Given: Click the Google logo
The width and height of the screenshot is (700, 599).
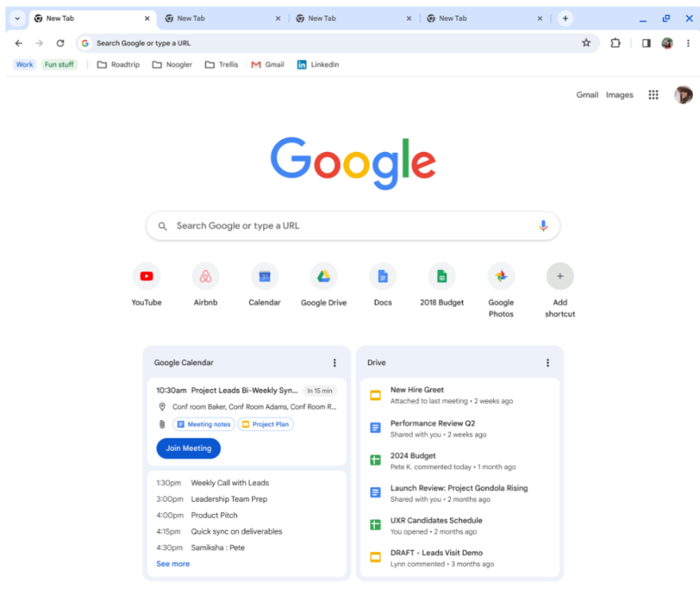Looking at the screenshot, I should (x=353, y=163).
